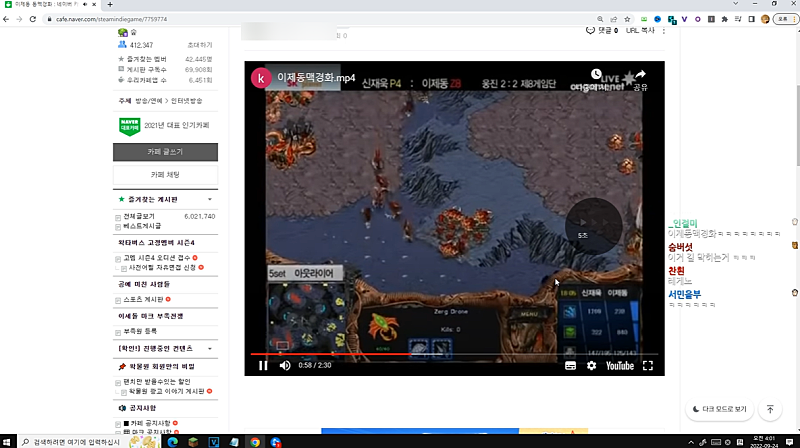Open 팬치만 받을수있는 할인 board
The image size is (800, 448).
[157, 382]
